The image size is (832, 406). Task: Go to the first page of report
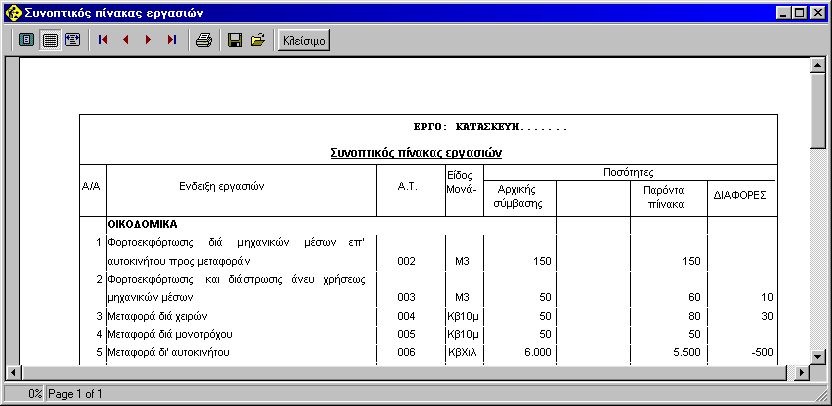pos(103,40)
